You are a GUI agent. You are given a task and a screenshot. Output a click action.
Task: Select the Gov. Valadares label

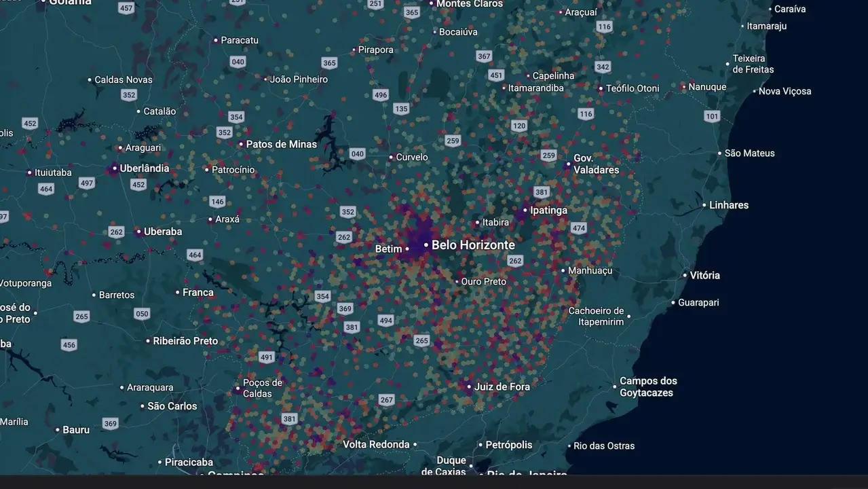click(596, 164)
